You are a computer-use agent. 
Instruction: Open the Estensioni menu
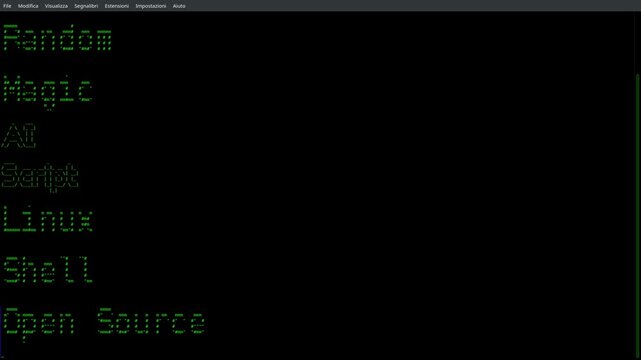[117, 6]
